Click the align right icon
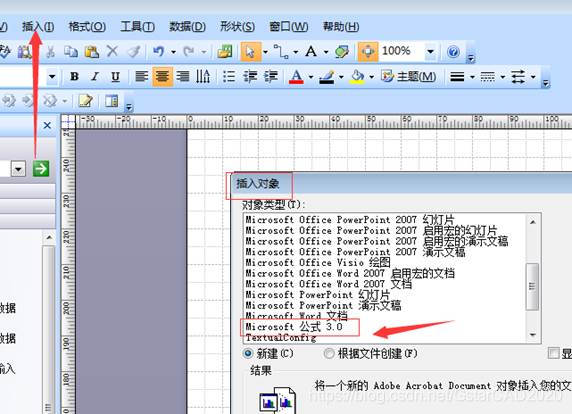Viewport: 572px width, 414px height. coord(182,77)
